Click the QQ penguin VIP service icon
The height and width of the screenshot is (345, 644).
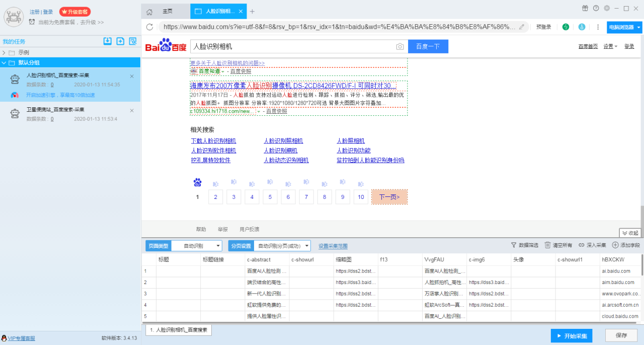click(x=4, y=338)
